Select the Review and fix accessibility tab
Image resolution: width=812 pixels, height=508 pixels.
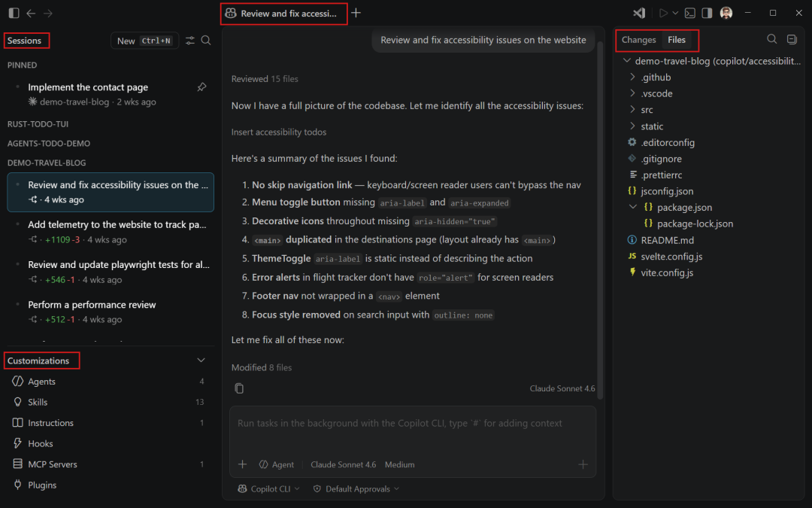point(283,14)
